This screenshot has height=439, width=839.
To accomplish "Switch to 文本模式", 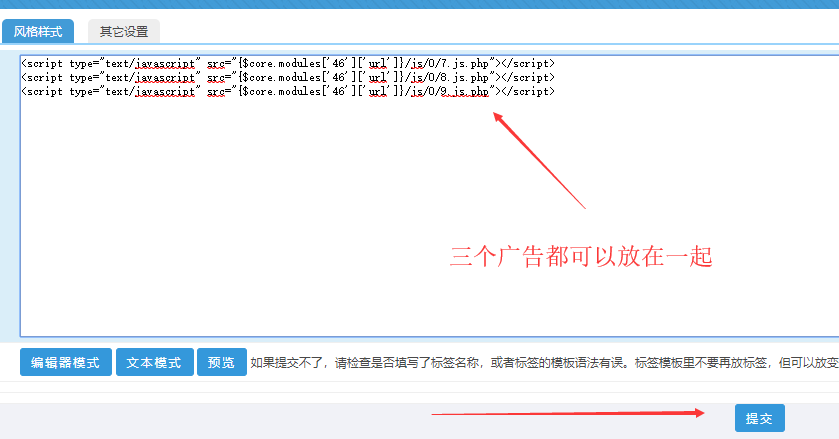I will [x=154, y=362].
